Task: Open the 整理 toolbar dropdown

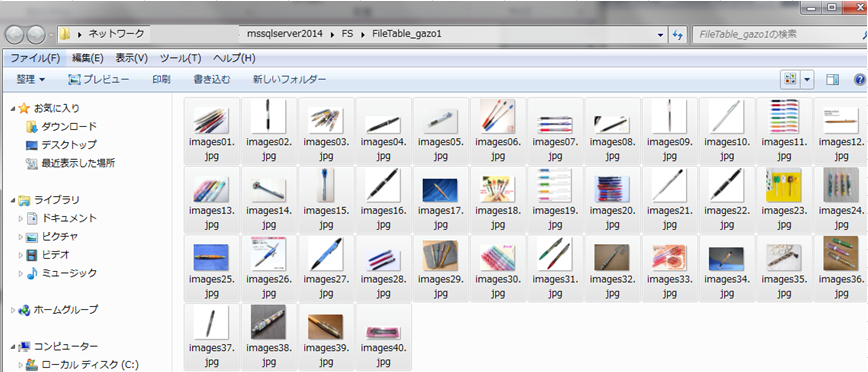Action: [x=31, y=80]
